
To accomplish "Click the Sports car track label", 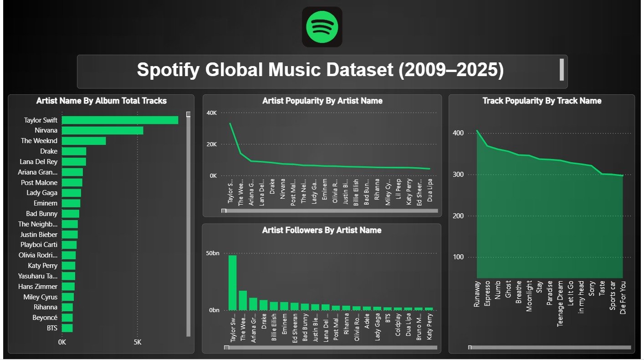I will click(613, 295).
